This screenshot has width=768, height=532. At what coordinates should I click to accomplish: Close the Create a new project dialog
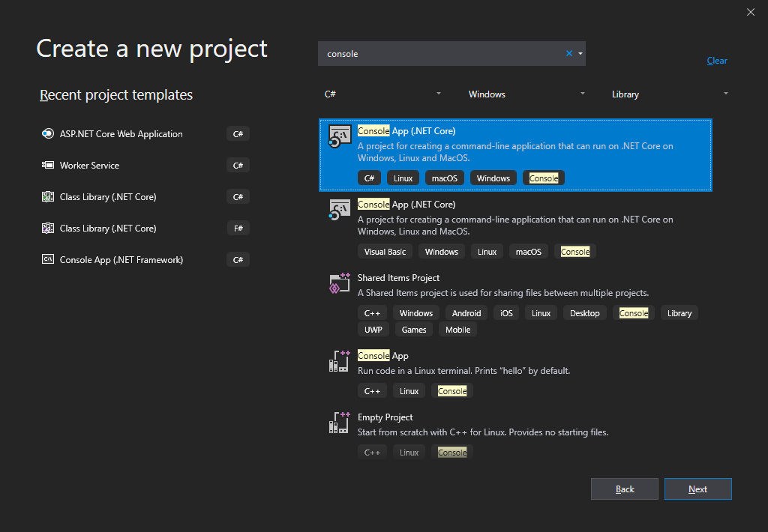coord(751,11)
